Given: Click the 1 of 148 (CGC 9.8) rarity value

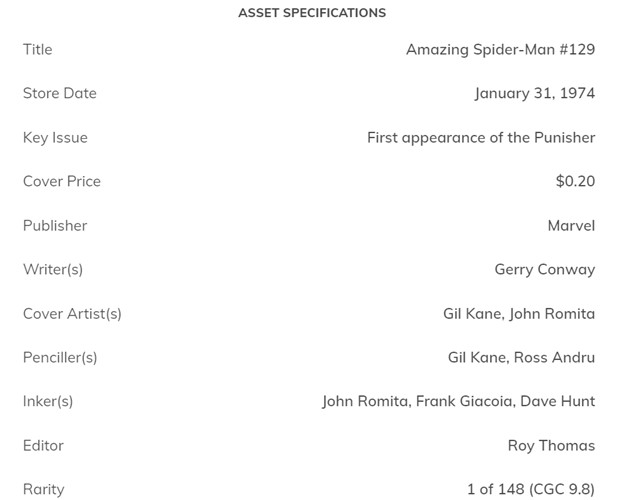Looking at the screenshot, I should pyautogui.click(x=530, y=490).
